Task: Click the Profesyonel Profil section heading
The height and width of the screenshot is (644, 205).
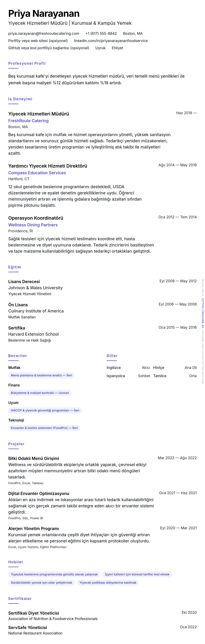Action: (x=27, y=64)
